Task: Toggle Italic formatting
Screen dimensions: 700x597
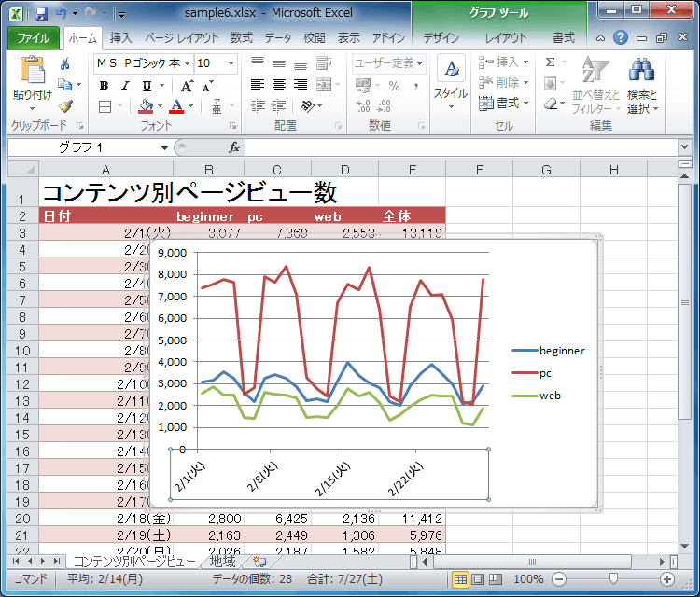Action: (125, 85)
